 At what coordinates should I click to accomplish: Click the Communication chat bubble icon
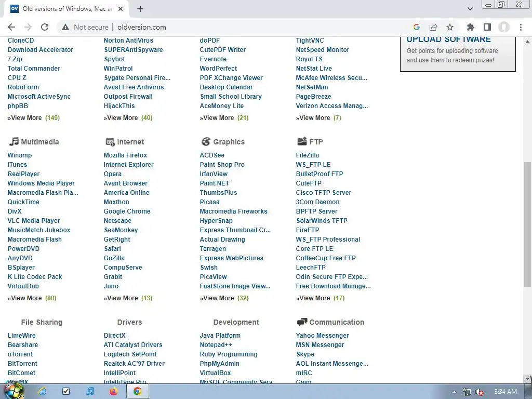click(x=302, y=322)
